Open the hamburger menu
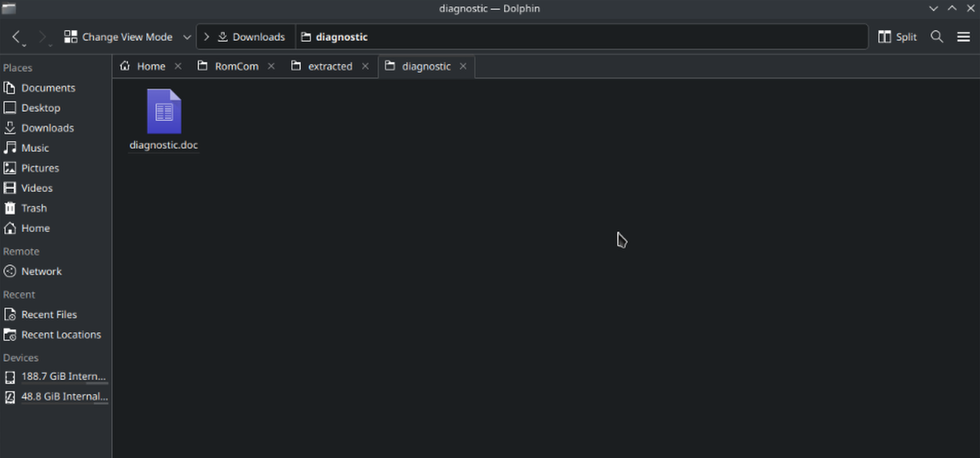 (x=963, y=37)
